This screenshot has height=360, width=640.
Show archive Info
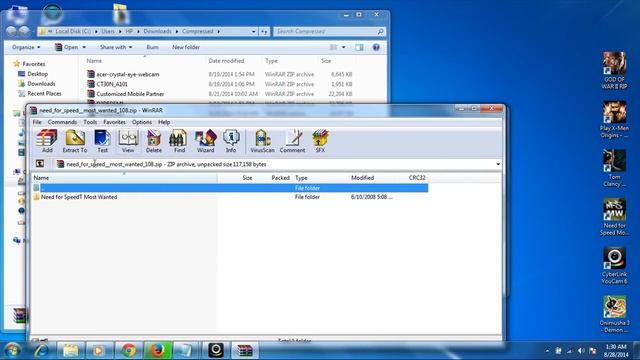(231, 141)
